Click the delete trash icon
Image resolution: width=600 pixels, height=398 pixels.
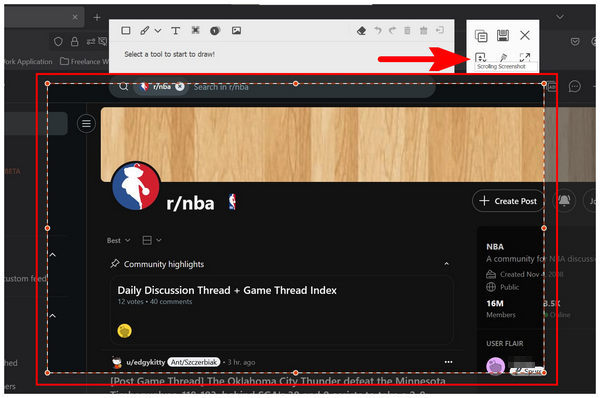(407, 30)
